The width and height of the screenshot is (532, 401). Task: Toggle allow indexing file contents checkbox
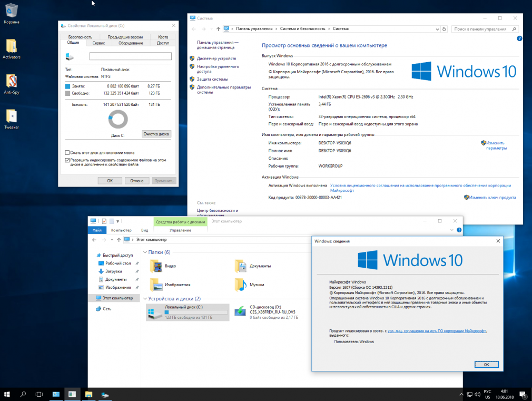tap(67, 160)
